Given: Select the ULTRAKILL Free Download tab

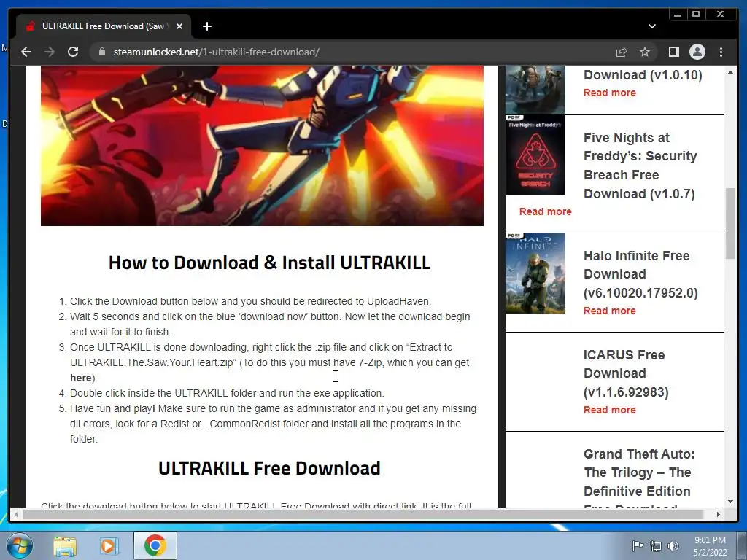Looking at the screenshot, I should (104, 26).
